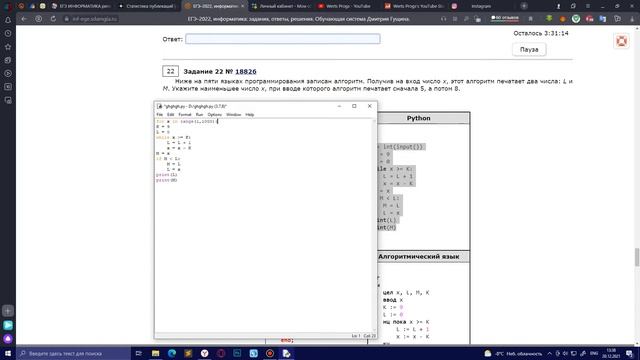Switch to the 'ЕГЭ ИНФОРМАТИКА' browser tab

tap(81, 6)
